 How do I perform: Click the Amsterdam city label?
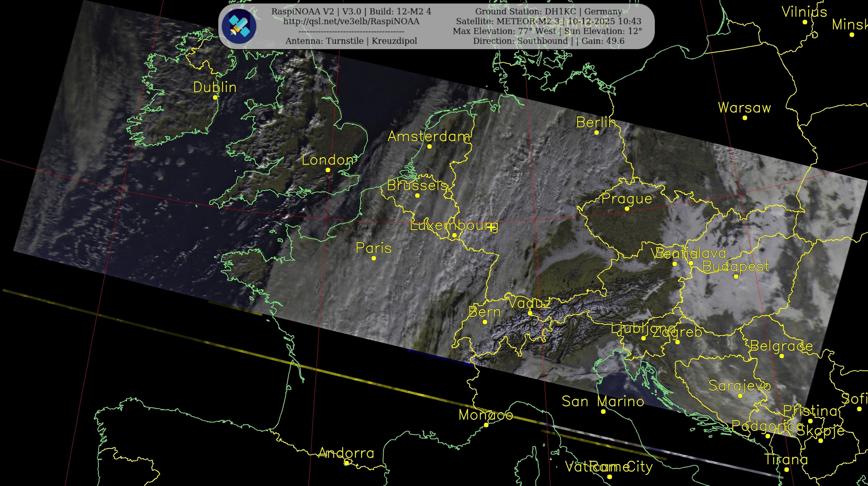(x=429, y=137)
